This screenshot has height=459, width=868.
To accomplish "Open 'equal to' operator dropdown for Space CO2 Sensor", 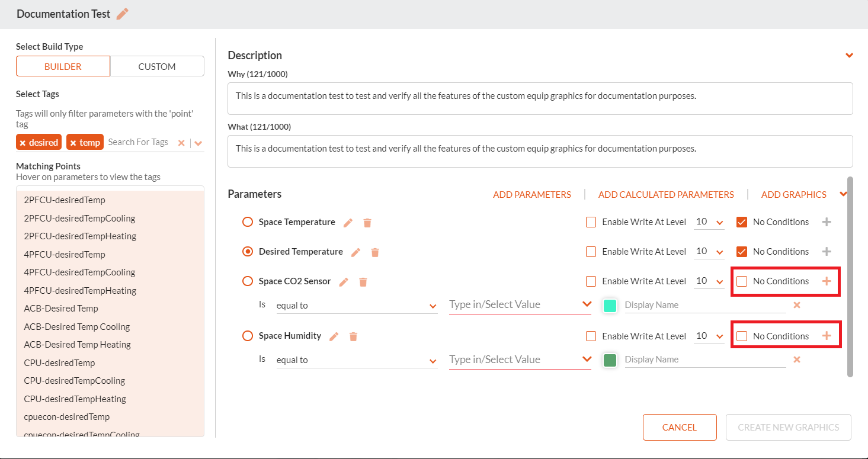I will (x=357, y=306).
